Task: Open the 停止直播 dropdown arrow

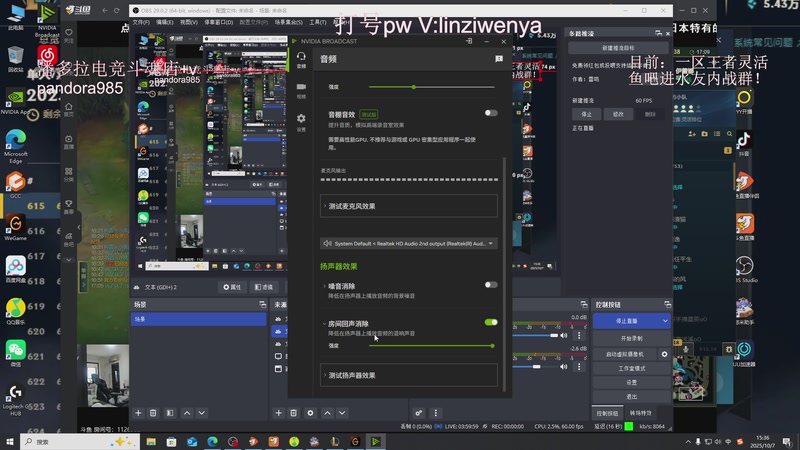Action: 665,321
